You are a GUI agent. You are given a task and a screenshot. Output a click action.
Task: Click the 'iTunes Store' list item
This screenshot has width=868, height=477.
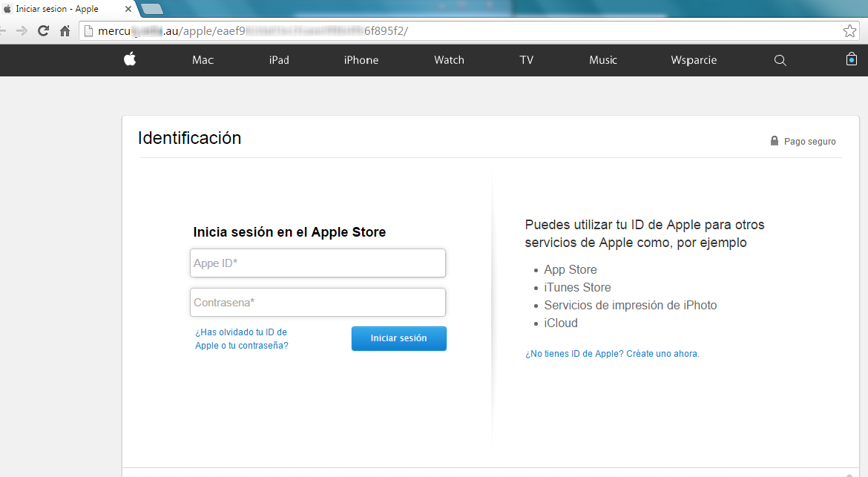(x=577, y=287)
